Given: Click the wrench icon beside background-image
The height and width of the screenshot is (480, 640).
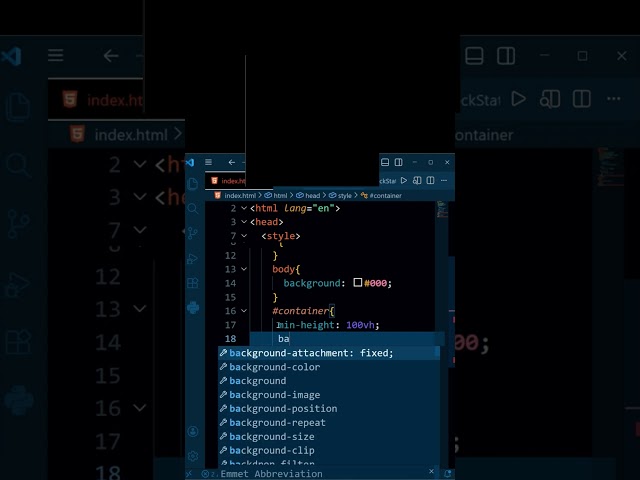Looking at the screenshot, I should coord(223,394).
